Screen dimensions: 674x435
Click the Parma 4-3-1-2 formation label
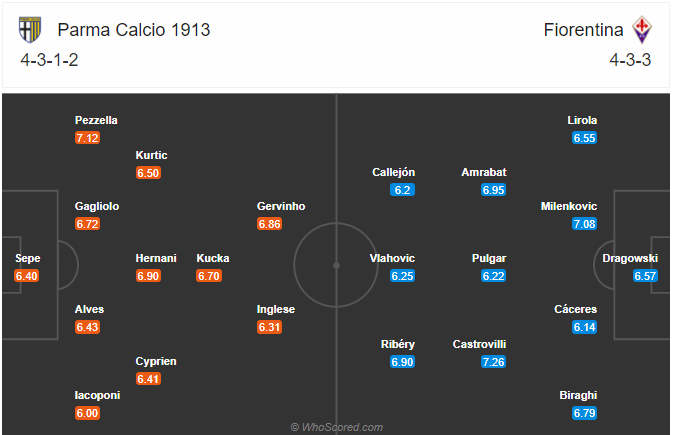[49, 60]
